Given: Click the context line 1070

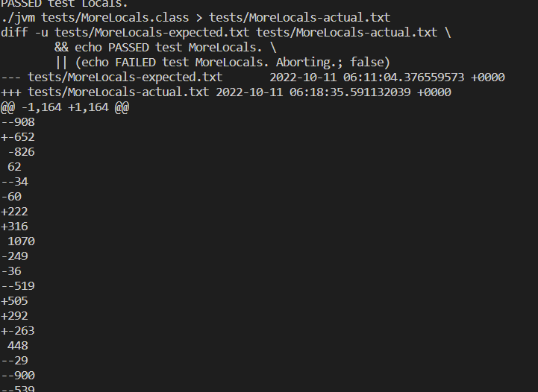Looking at the screenshot, I should pos(22,241).
